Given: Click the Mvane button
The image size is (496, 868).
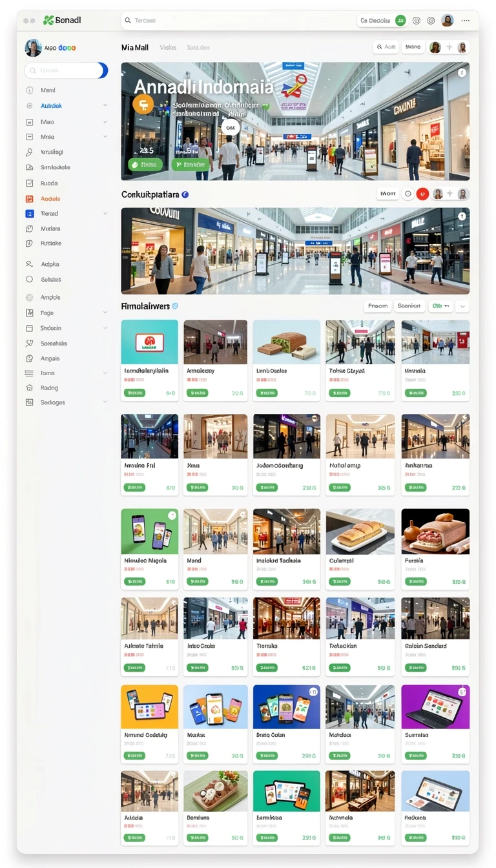Looking at the screenshot, I should pos(413,47).
